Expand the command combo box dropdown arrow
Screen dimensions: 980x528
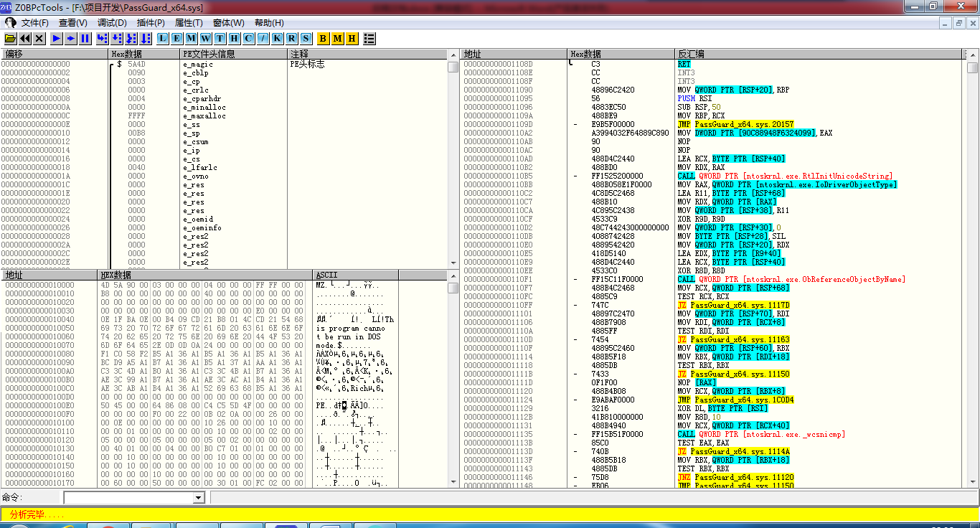[199, 498]
